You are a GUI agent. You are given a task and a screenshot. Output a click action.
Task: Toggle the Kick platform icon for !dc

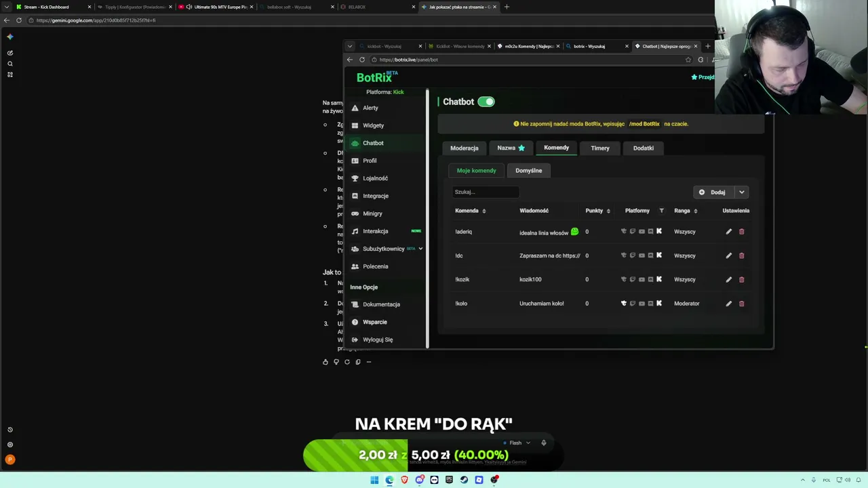click(x=659, y=256)
